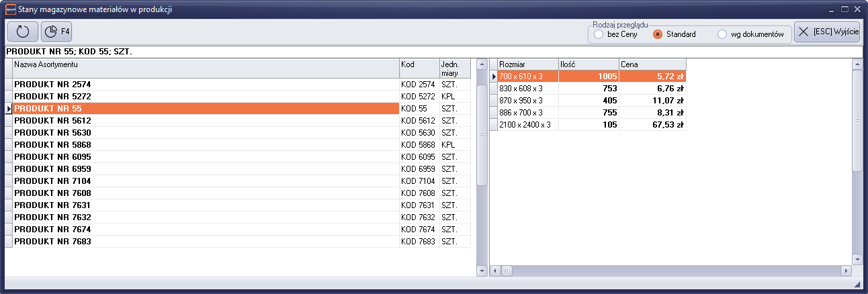
Task: Click the refresh circular arrow button
Action: pos(23,32)
